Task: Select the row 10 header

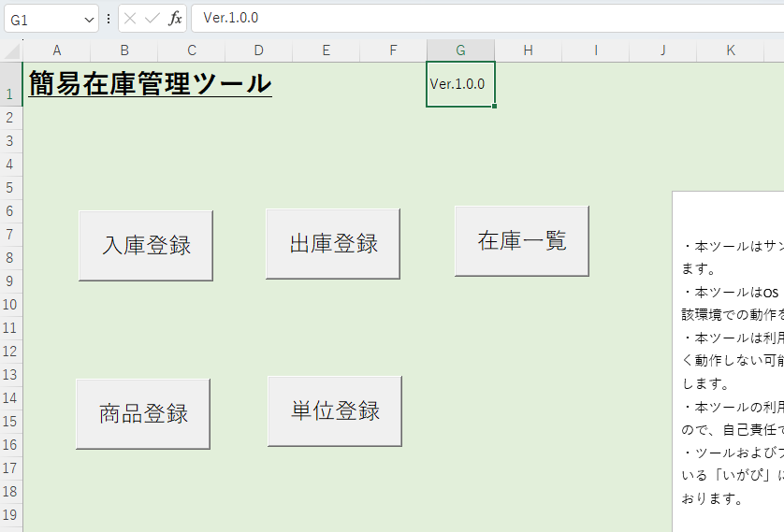Action: [x=11, y=305]
